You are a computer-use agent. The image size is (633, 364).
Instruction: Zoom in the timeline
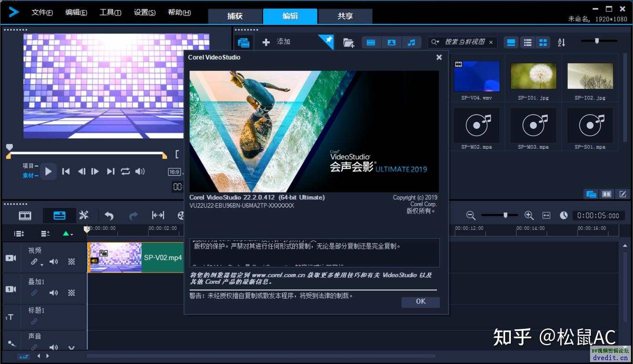tap(529, 215)
